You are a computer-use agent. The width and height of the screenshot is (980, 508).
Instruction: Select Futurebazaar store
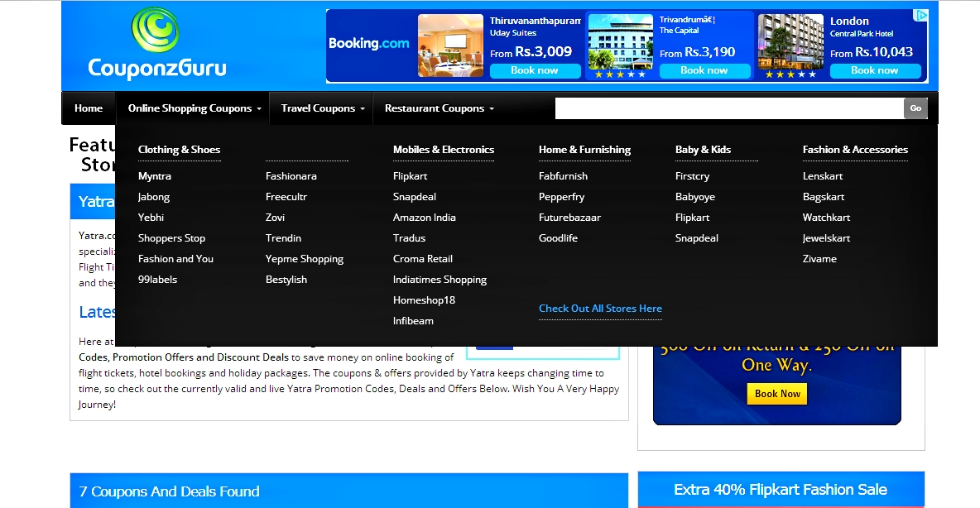(x=569, y=218)
